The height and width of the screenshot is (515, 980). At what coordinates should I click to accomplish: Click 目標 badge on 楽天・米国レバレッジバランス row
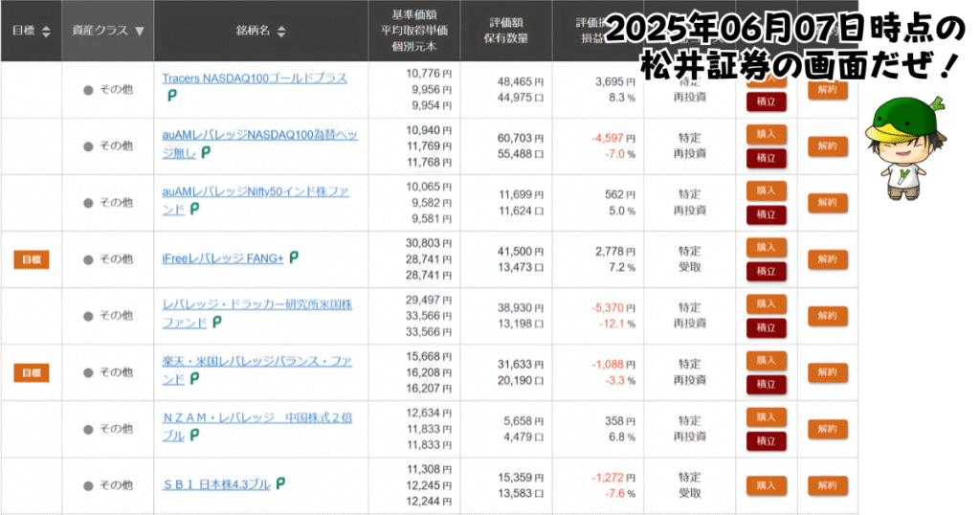click(x=32, y=373)
